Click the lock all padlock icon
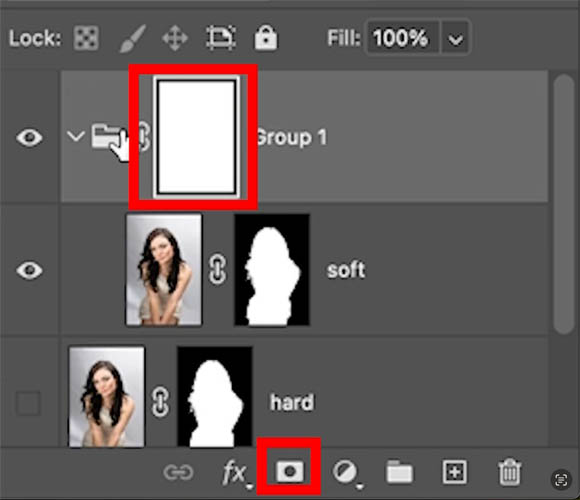This screenshot has height=500, width=580. (x=265, y=38)
